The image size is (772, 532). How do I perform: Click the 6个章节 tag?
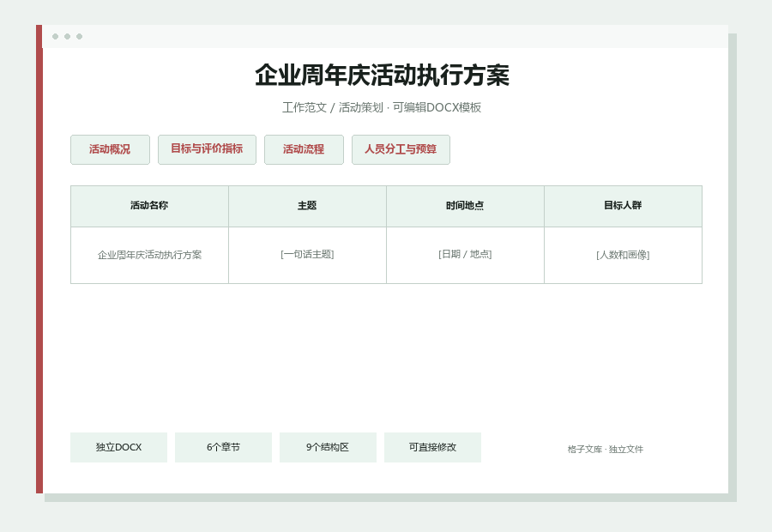click(223, 447)
